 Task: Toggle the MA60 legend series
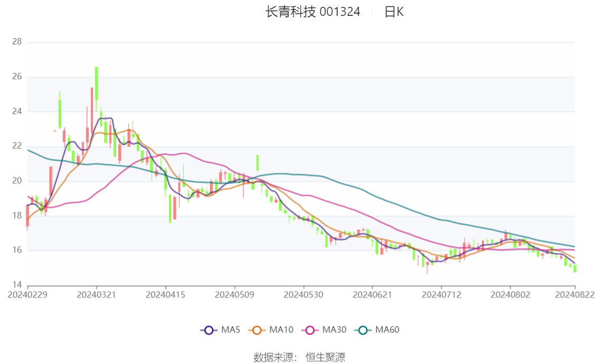point(377,330)
